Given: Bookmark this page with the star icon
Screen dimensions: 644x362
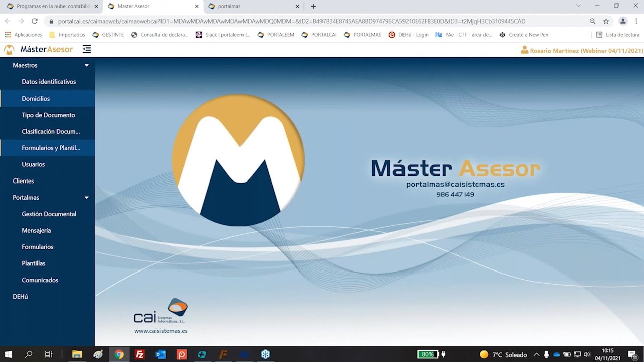Looking at the screenshot, I should point(606,21).
